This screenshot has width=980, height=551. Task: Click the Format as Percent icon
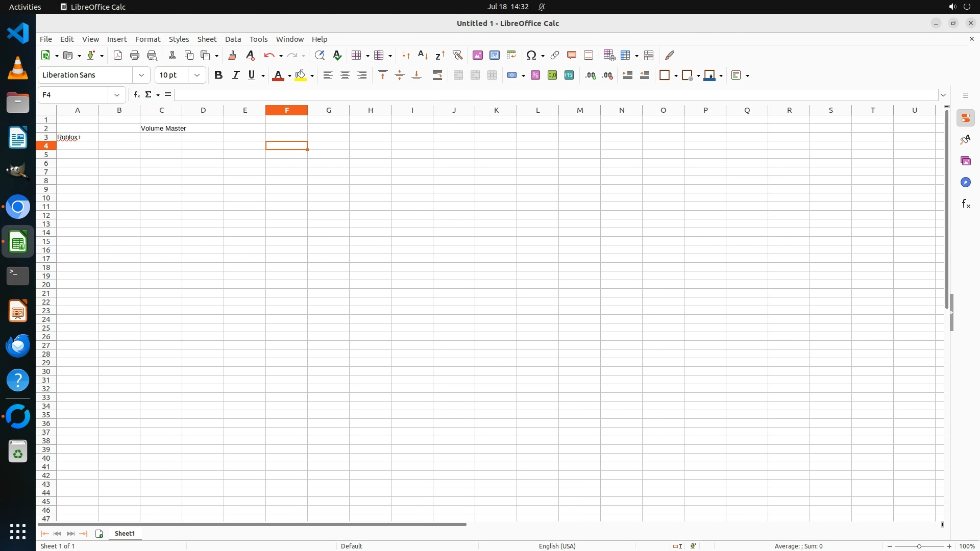click(535, 76)
